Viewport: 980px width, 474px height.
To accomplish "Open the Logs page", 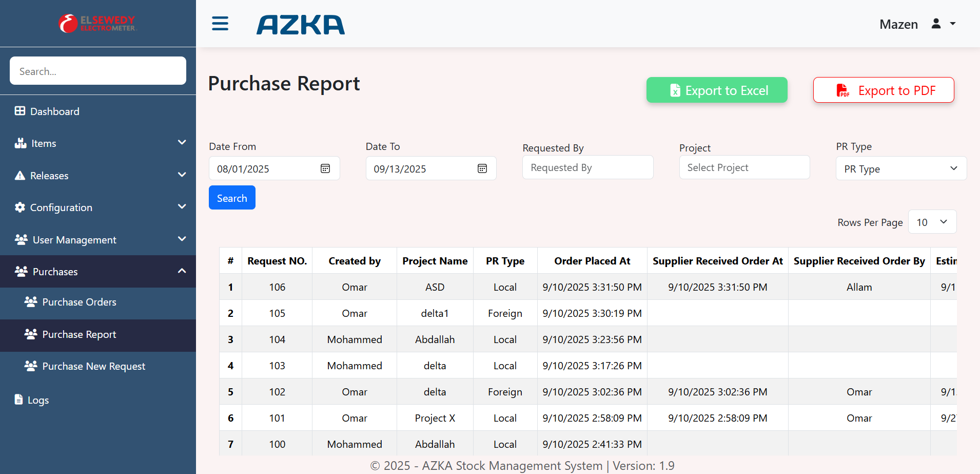I will (x=38, y=400).
